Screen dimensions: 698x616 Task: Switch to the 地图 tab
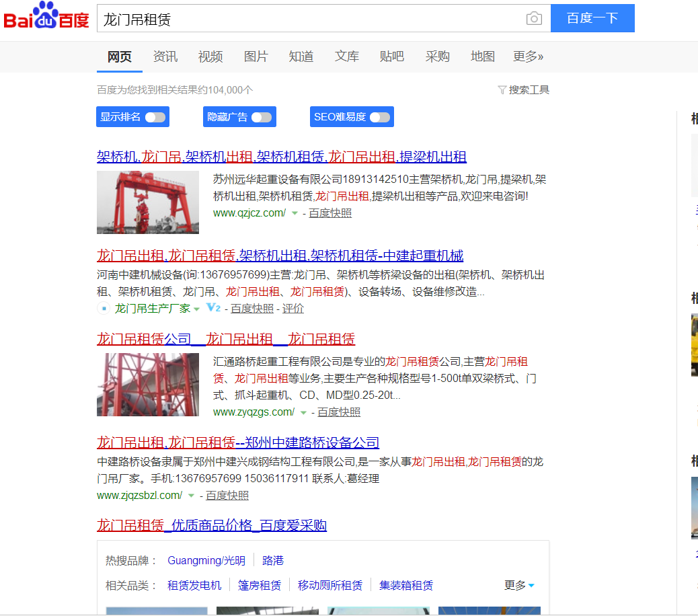point(483,56)
